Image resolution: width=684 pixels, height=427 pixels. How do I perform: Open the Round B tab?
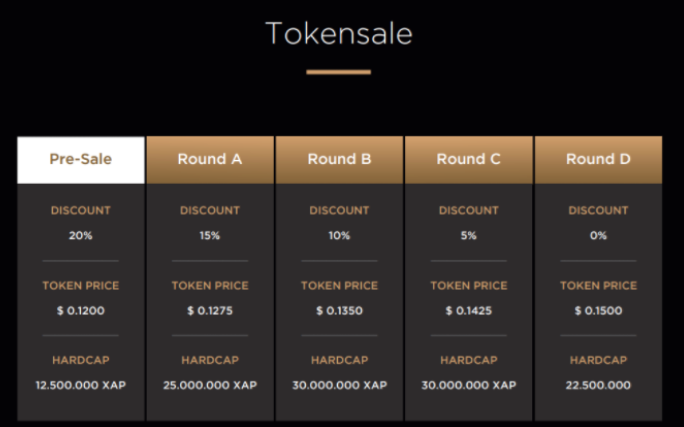coord(340,159)
